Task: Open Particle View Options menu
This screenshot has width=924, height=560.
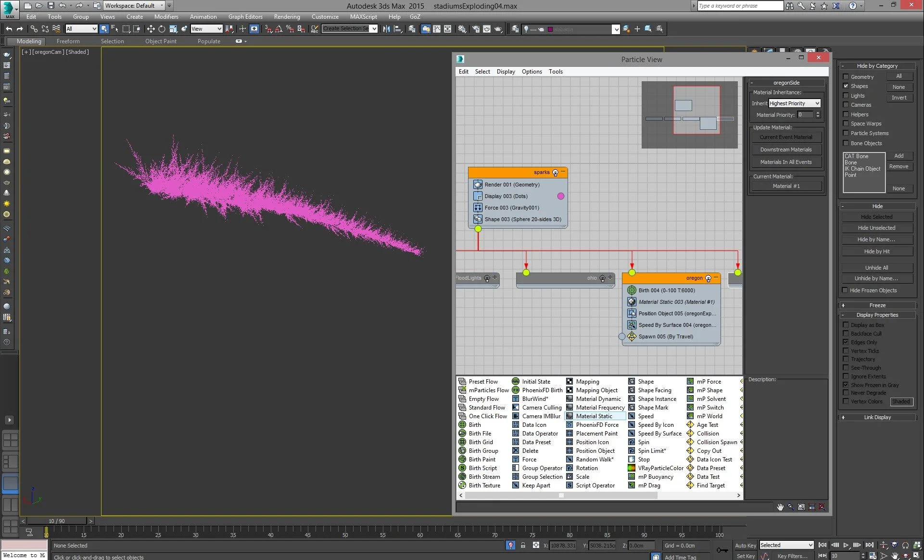Action: click(x=532, y=72)
